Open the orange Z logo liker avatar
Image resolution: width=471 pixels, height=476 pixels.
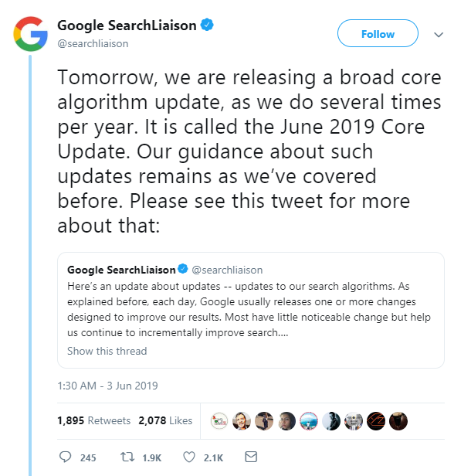pos(376,421)
